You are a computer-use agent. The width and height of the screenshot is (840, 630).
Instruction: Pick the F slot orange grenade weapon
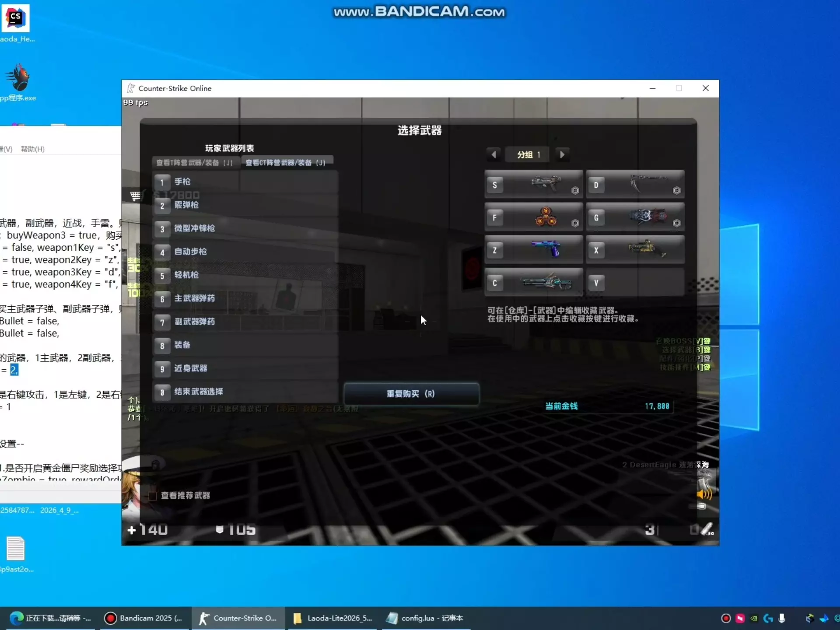point(533,217)
